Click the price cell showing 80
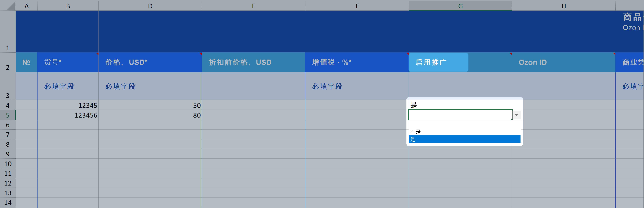 pos(150,115)
